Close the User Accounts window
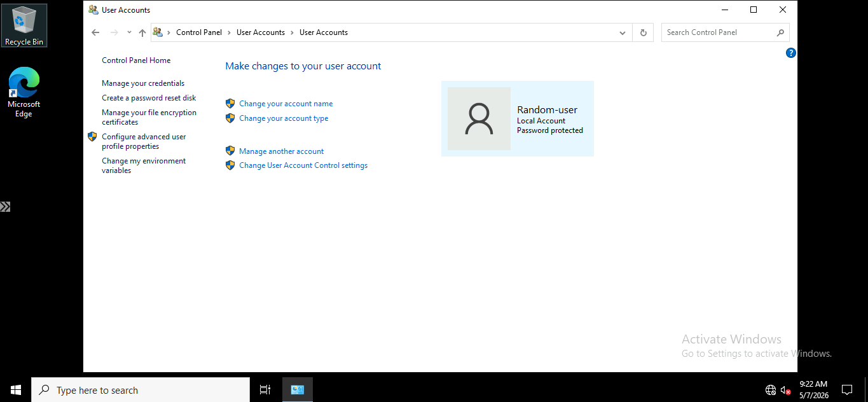The width and height of the screenshot is (868, 402). pyautogui.click(x=783, y=10)
